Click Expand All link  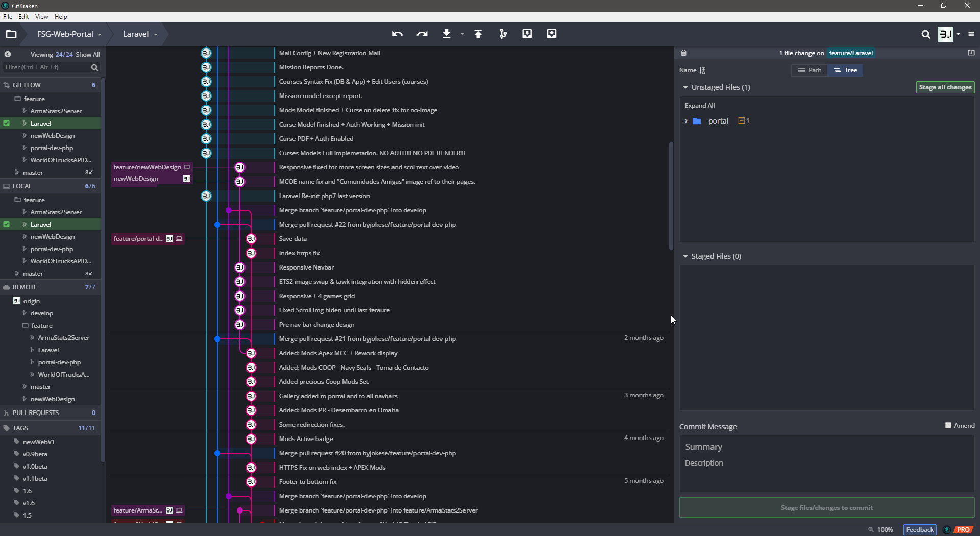(x=699, y=105)
